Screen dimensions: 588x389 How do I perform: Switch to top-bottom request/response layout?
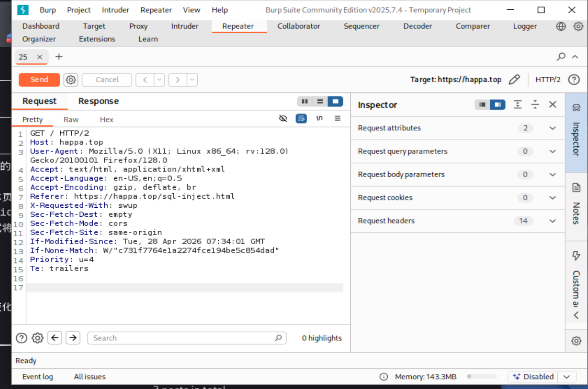320,102
